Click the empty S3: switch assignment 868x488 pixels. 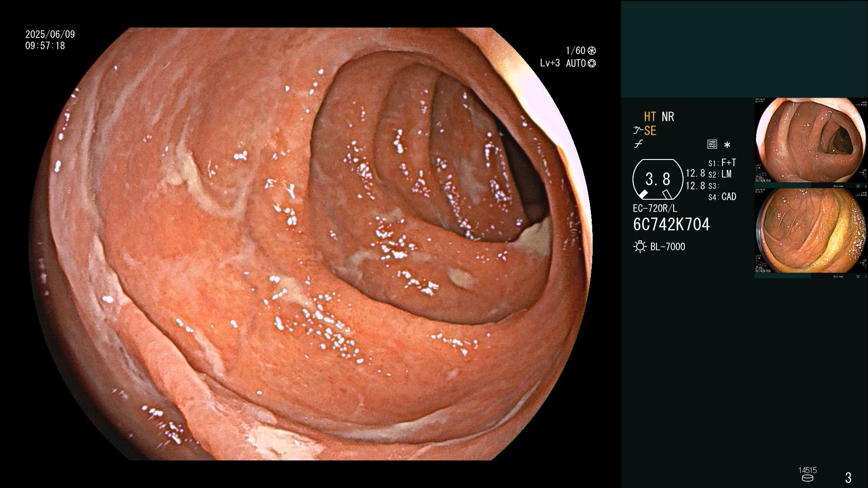pos(713,186)
